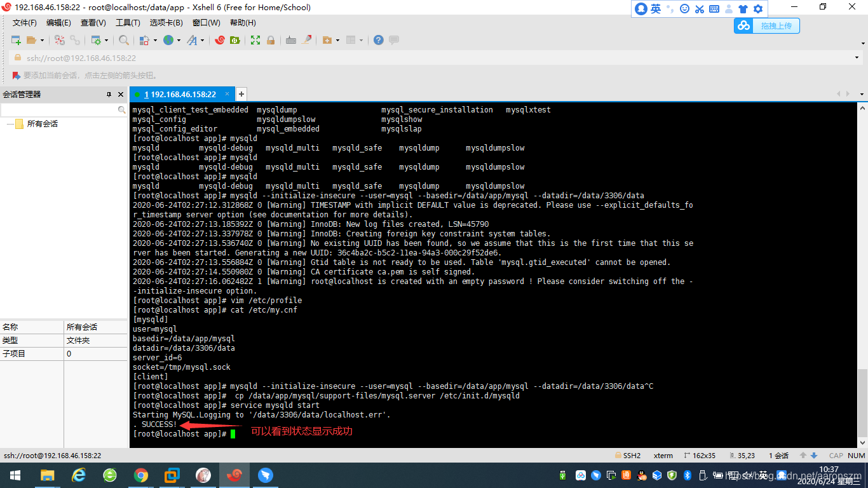
Task: Click the new folder plus toolbar icon
Action: click(327, 40)
